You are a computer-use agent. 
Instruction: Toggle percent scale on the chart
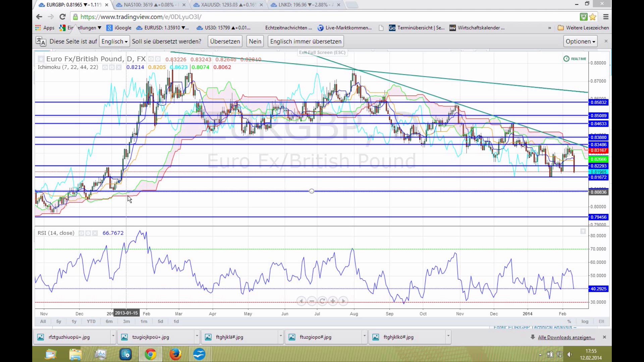[x=569, y=321]
